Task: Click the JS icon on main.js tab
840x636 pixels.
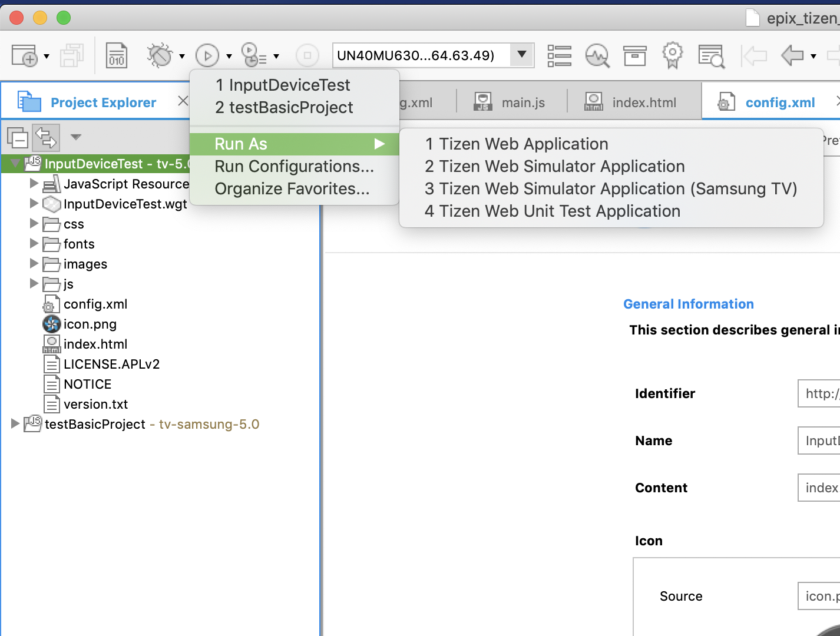Action: pyautogui.click(x=483, y=102)
